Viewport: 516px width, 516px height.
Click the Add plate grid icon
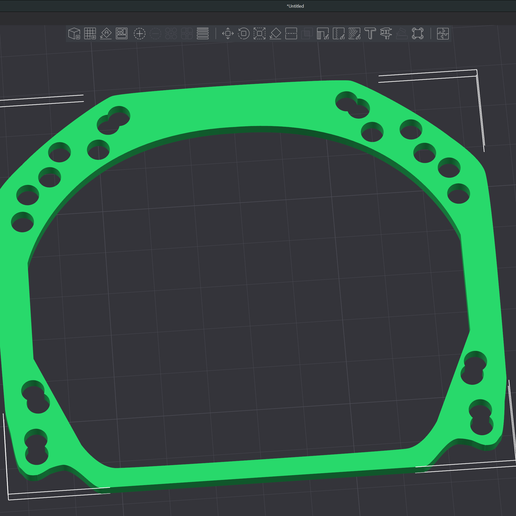90,34
